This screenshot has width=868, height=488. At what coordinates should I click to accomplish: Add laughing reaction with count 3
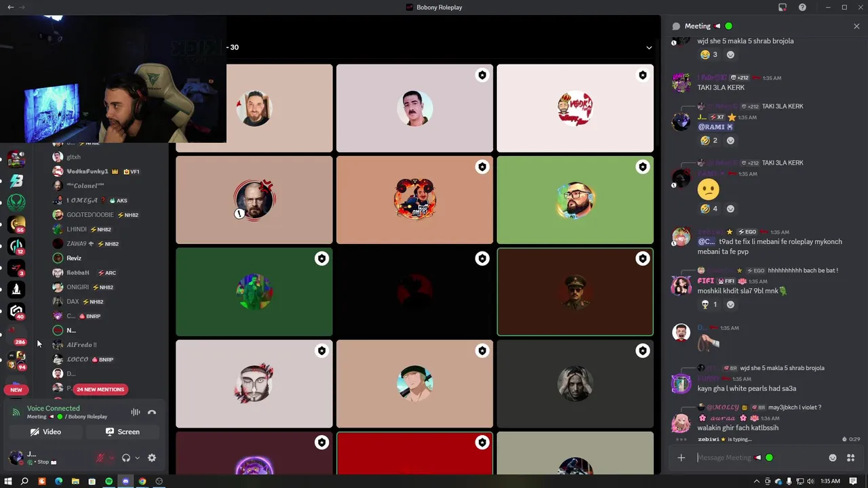coord(709,55)
